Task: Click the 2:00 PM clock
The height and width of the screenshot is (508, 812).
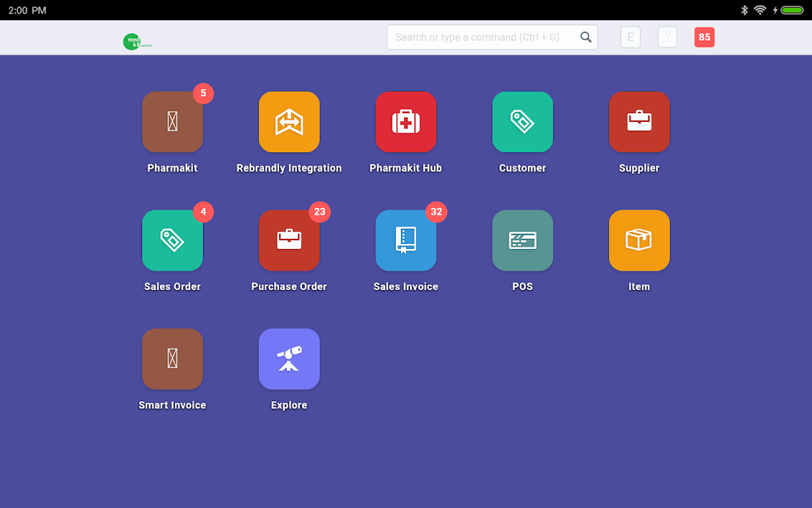Action: [27, 10]
